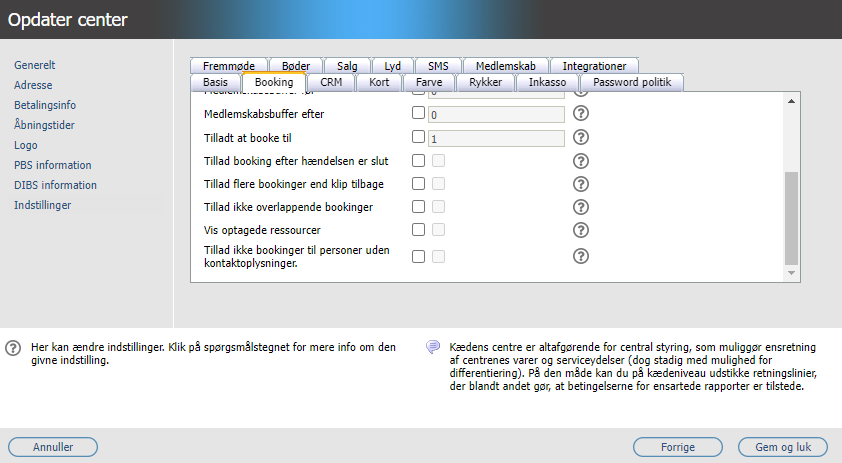Toggle greyed value checkbox for Tillad booking efter hændelsen

click(438, 161)
